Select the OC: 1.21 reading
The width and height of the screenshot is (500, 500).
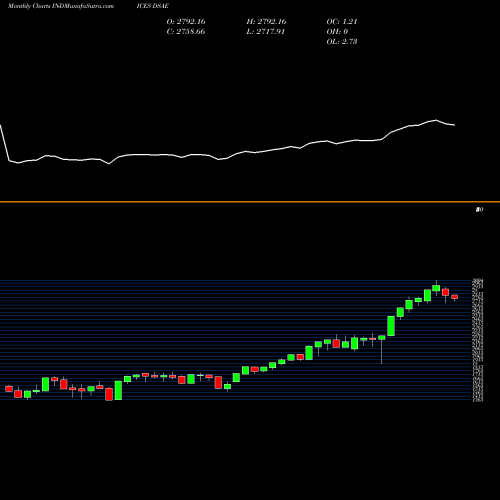click(342, 21)
